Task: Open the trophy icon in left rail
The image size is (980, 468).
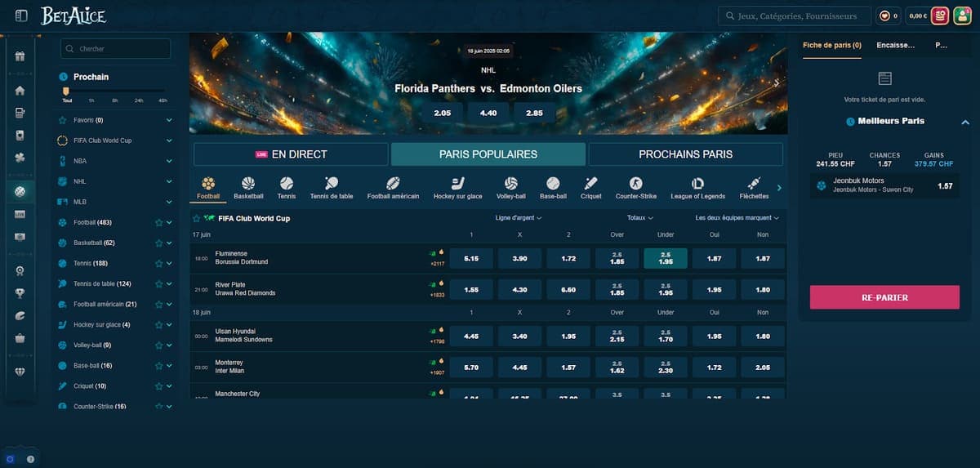Action: [x=20, y=293]
